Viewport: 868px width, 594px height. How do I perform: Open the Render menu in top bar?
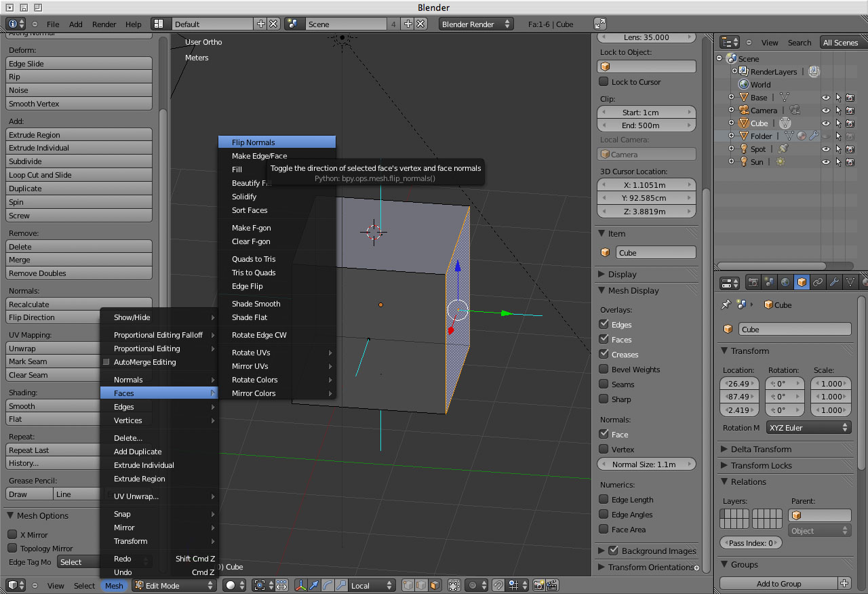(x=104, y=24)
